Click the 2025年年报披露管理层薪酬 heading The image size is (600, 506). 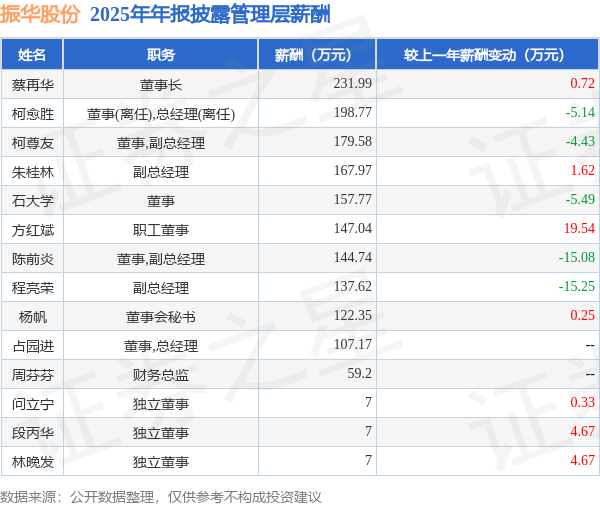pyautogui.click(x=210, y=15)
